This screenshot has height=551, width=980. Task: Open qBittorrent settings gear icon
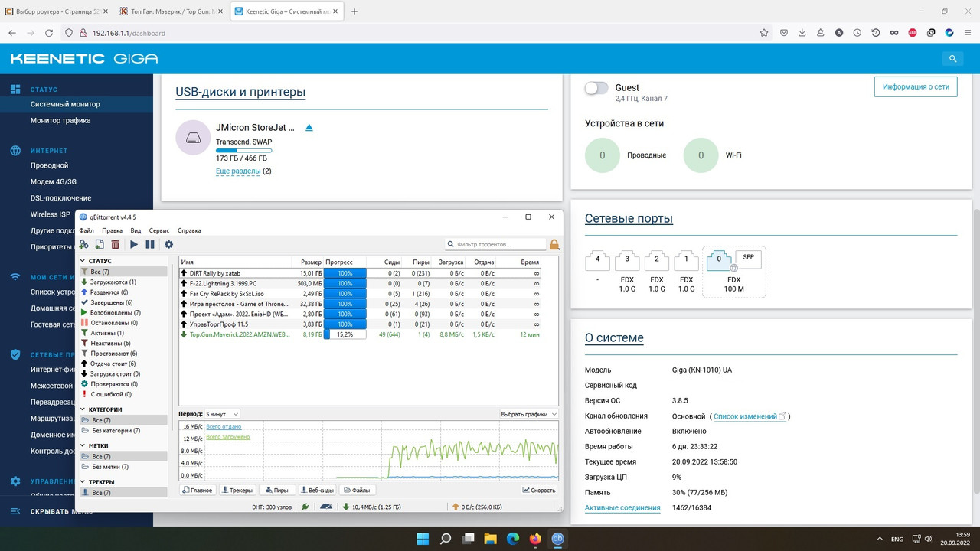coord(169,244)
